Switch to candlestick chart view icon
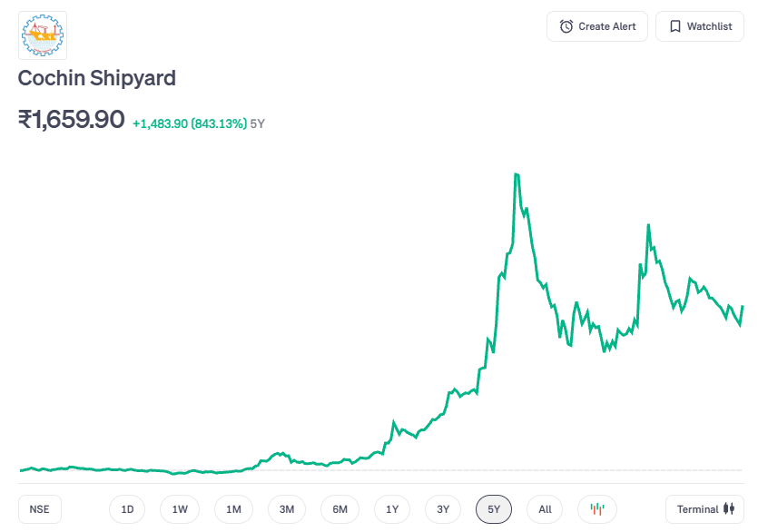768x532 pixels. 597,509
